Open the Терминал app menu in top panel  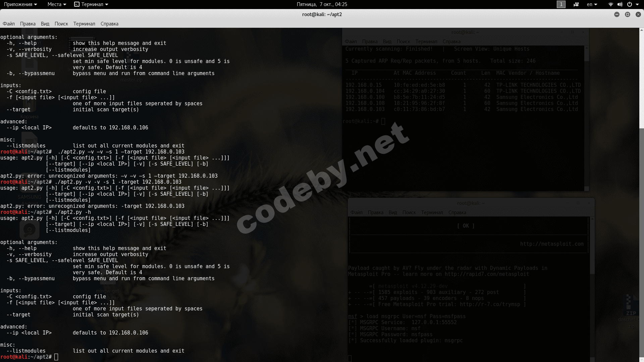[x=91, y=4]
